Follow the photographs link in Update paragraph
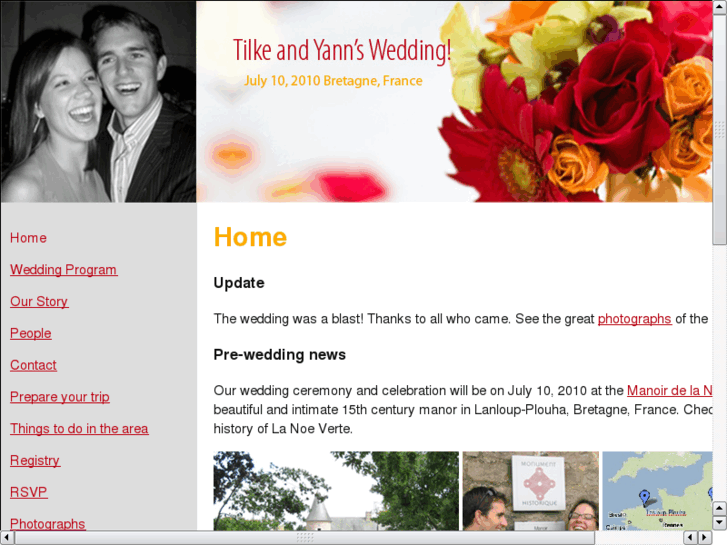Screen dimensions: 727x545 pos(634,319)
